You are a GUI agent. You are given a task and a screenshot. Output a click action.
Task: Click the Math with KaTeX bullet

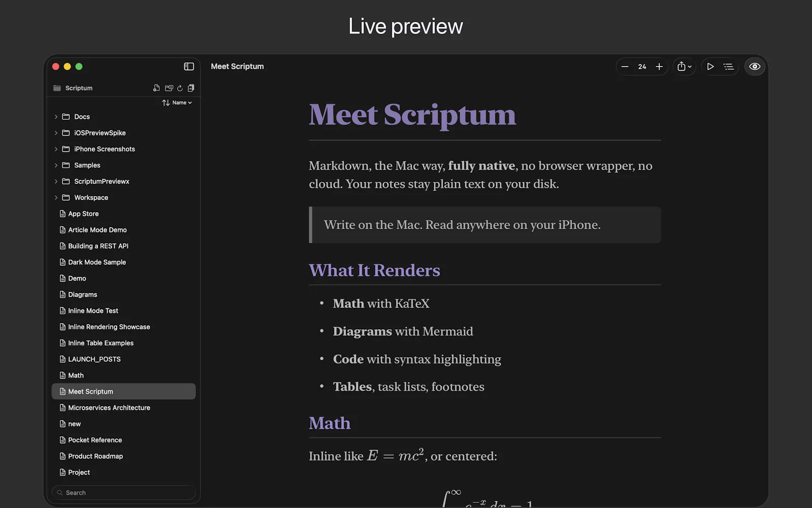click(x=381, y=304)
